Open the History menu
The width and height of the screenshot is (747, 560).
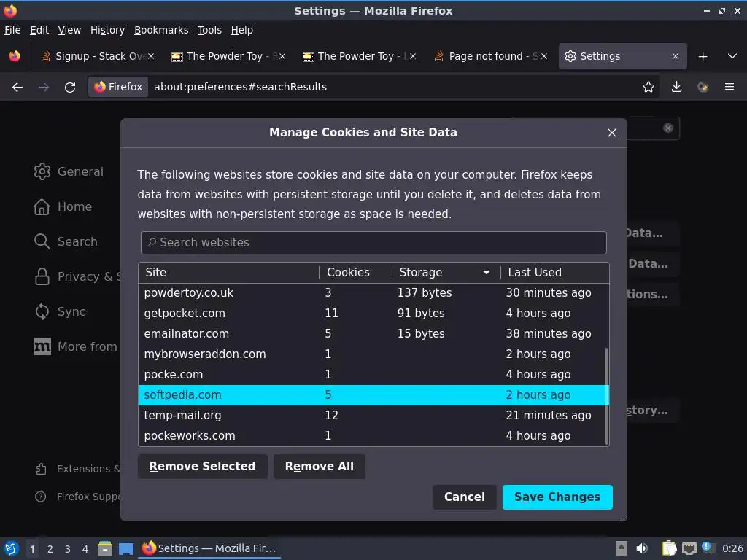(107, 30)
